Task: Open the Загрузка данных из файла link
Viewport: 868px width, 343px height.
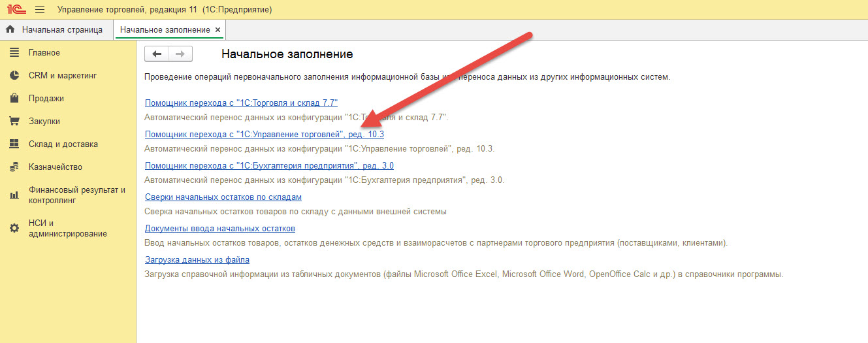Action: click(x=197, y=259)
